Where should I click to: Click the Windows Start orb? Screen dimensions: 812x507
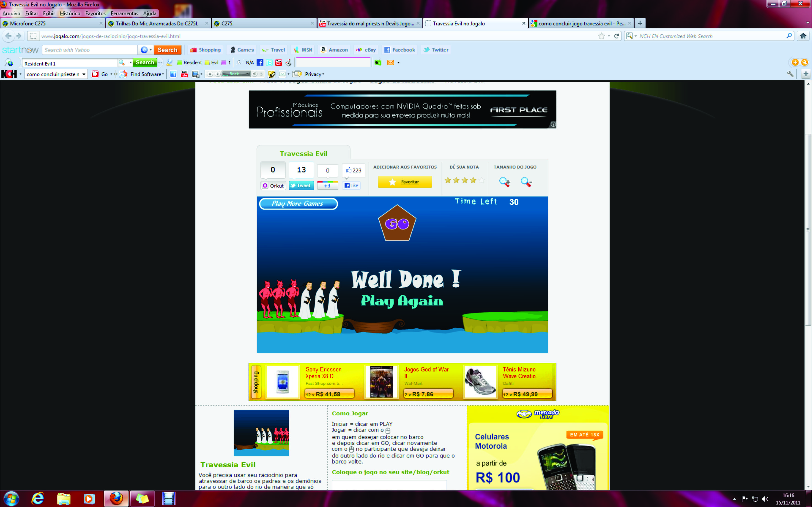pos(11,499)
